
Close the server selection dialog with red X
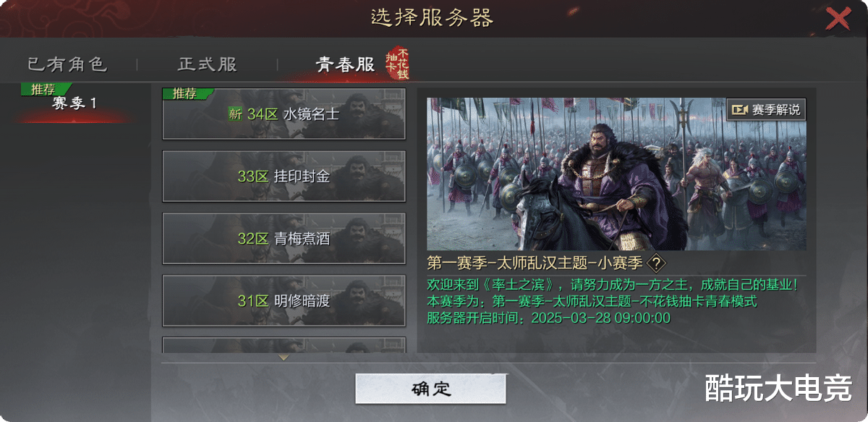coord(838,17)
